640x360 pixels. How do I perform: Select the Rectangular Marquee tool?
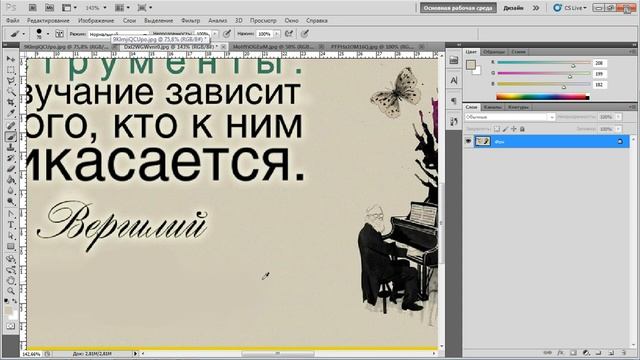[x=11, y=70]
